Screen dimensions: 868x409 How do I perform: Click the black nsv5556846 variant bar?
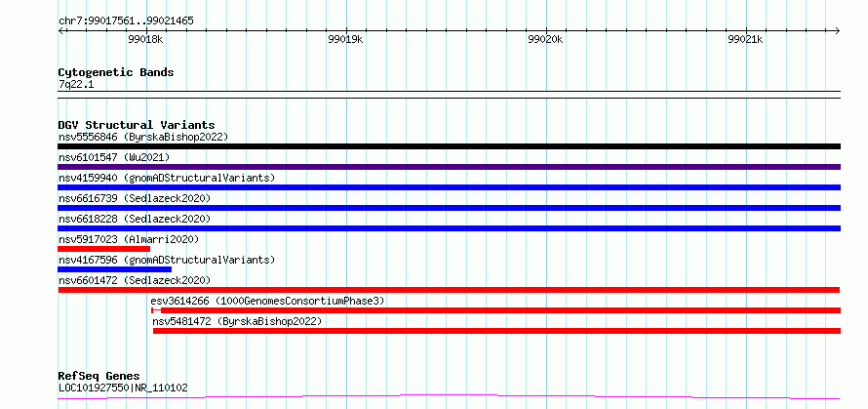pos(449,146)
